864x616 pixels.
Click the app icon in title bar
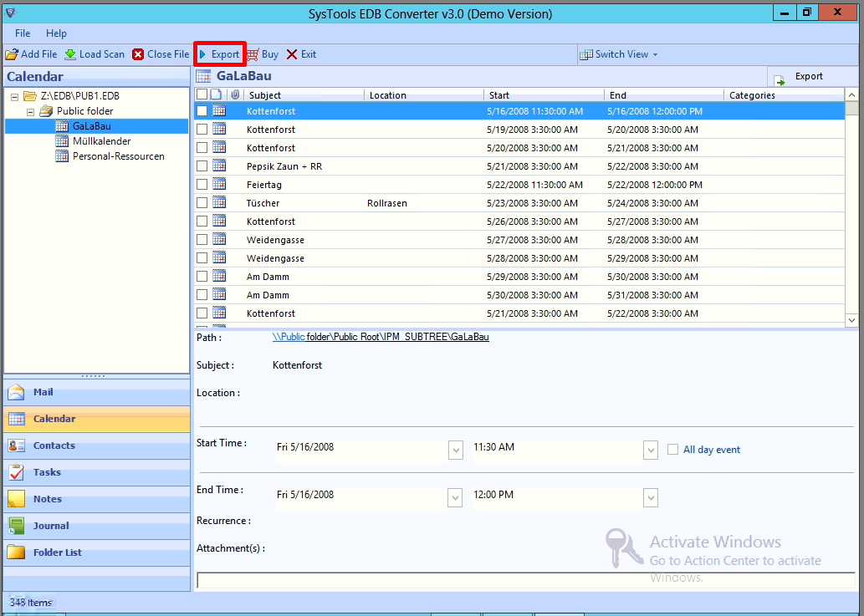11,12
